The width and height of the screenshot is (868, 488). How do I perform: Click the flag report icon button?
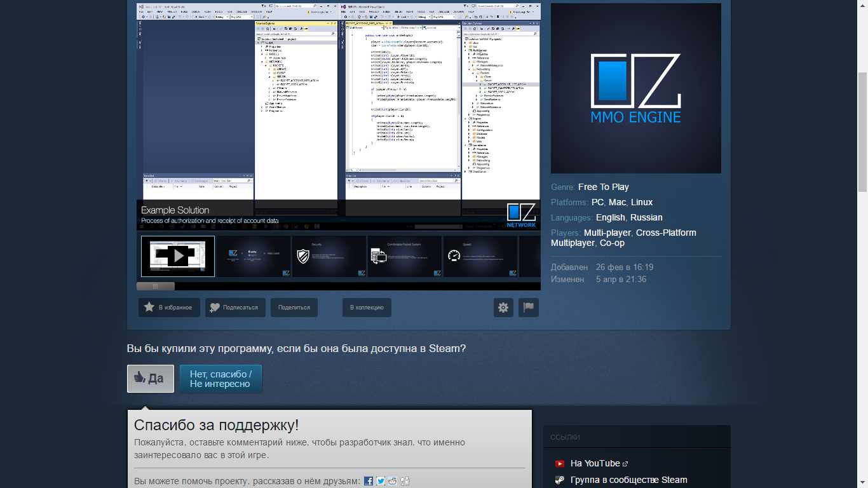click(x=529, y=308)
